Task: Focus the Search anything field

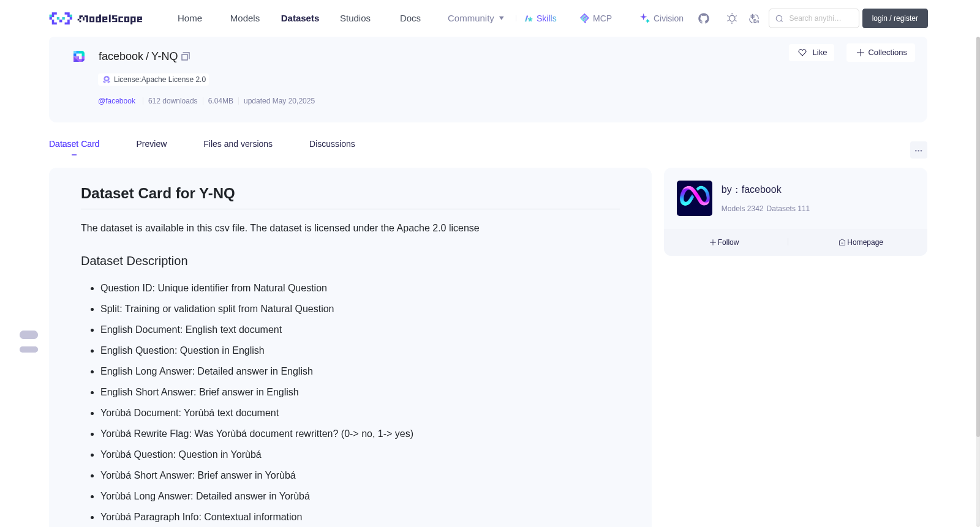Action: tap(814, 18)
